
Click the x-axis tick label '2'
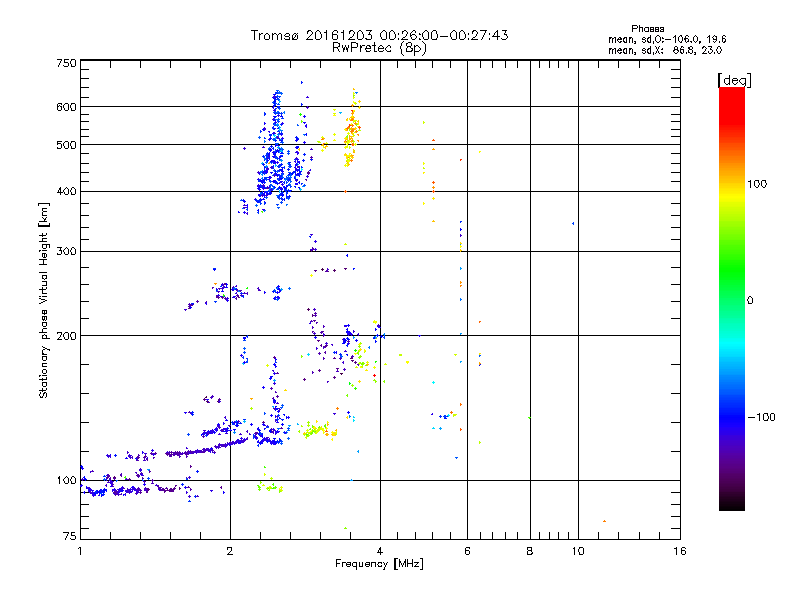tap(230, 551)
